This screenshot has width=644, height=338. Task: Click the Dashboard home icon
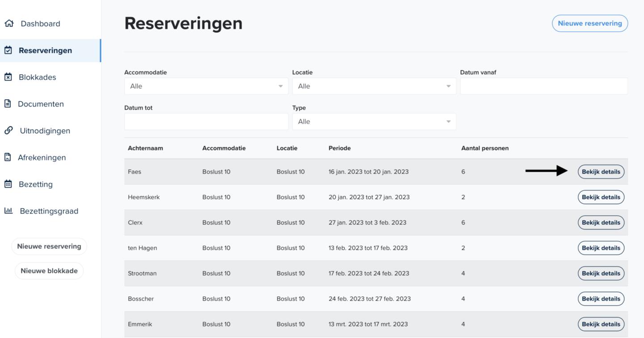click(8, 24)
